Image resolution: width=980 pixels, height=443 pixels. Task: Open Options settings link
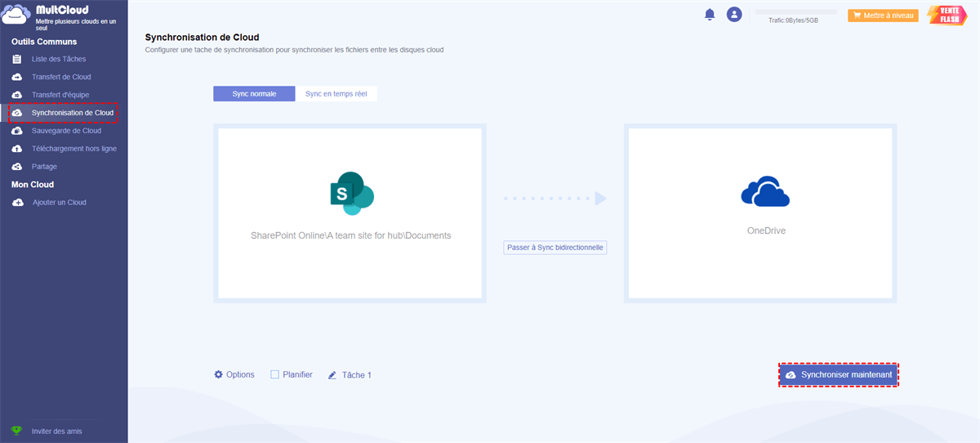(240, 374)
